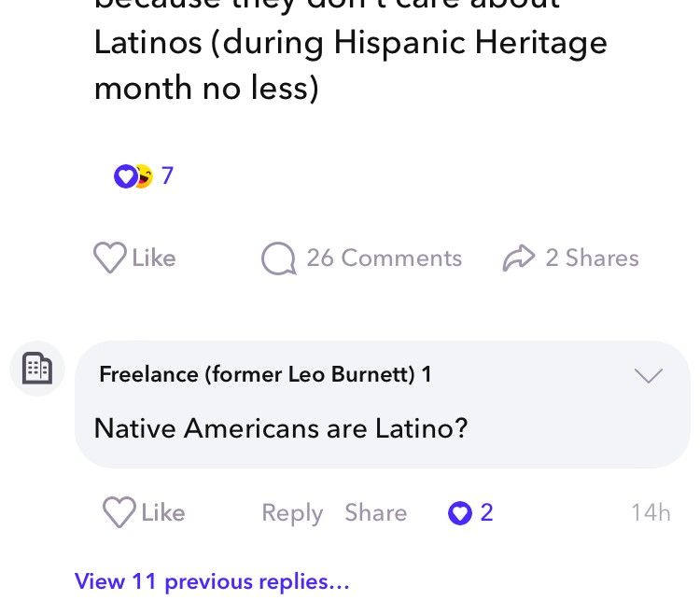Click the 14h comment timestamp
Screen dimensions: 700x614
click(651, 512)
